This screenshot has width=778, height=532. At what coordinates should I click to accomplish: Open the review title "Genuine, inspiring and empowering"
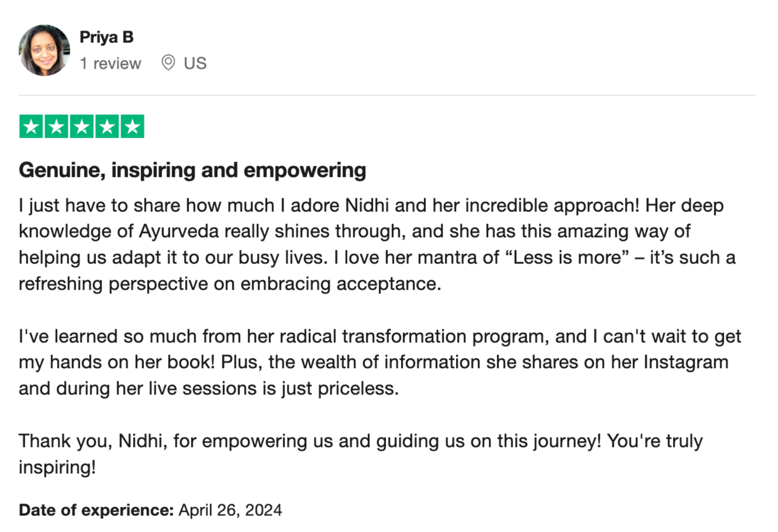[x=192, y=170]
